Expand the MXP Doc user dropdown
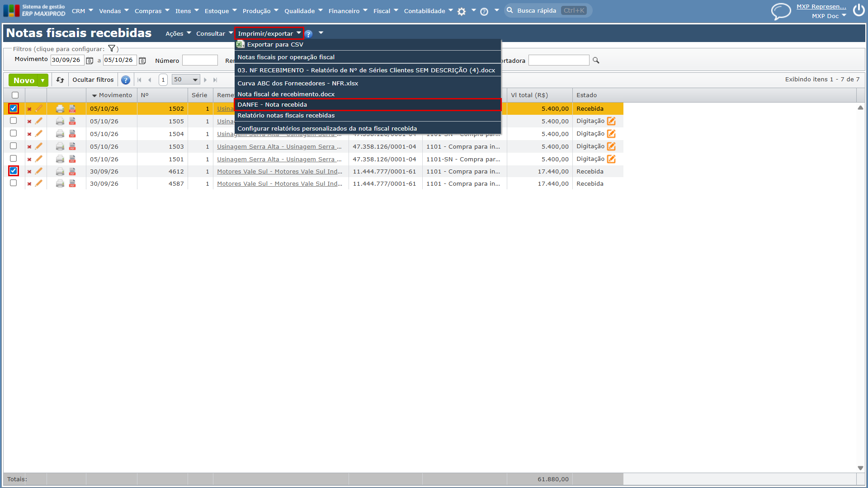Screen dimensions: 868x488 tap(829, 16)
